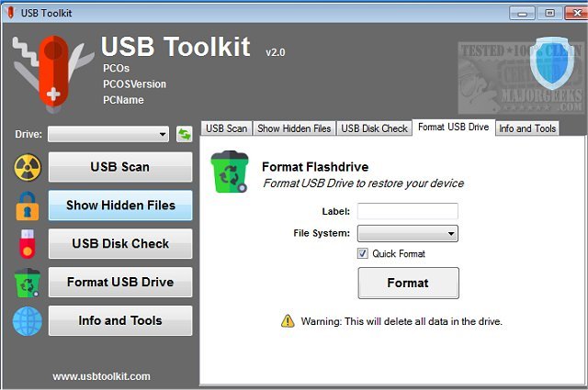
Task: Click the yellow radiation USB Scan icon
Action: coord(28,168)
